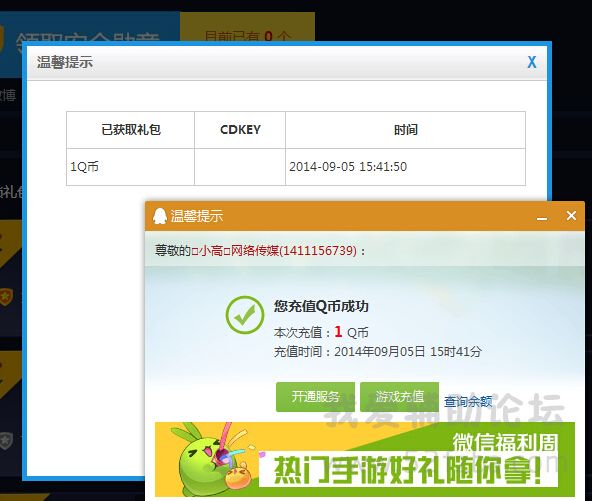Select the 1Q币 gift cell
Screen dimensions: 592x501
click(130, 167)
